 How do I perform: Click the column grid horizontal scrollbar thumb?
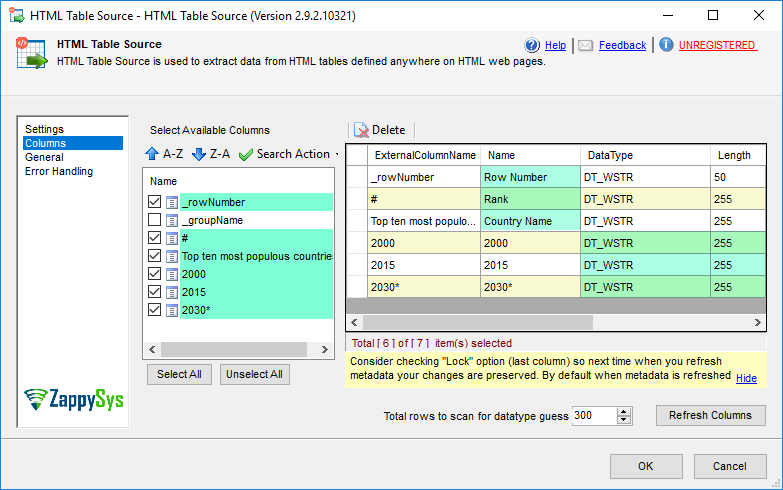pos(478,323)
